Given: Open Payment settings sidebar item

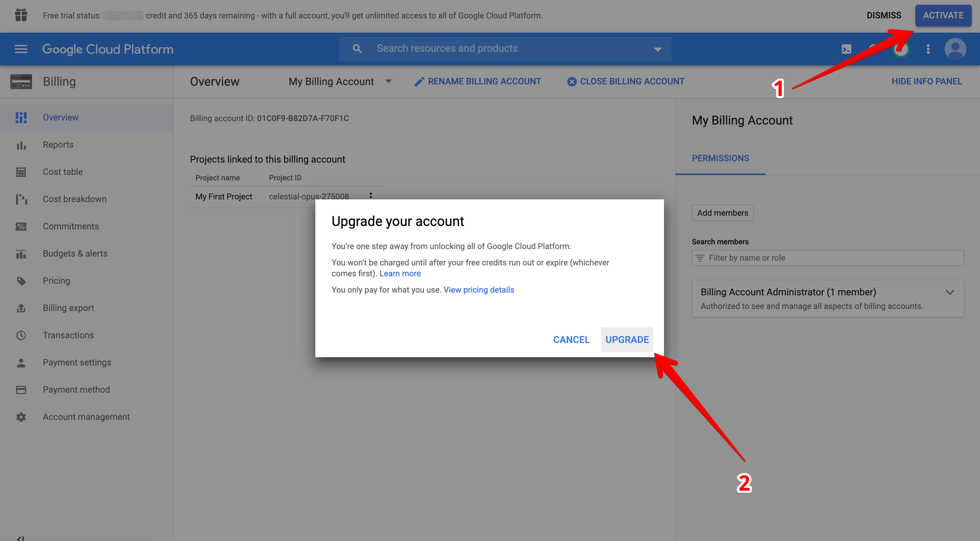Looking at the screenshot, I should coord(86,363).
